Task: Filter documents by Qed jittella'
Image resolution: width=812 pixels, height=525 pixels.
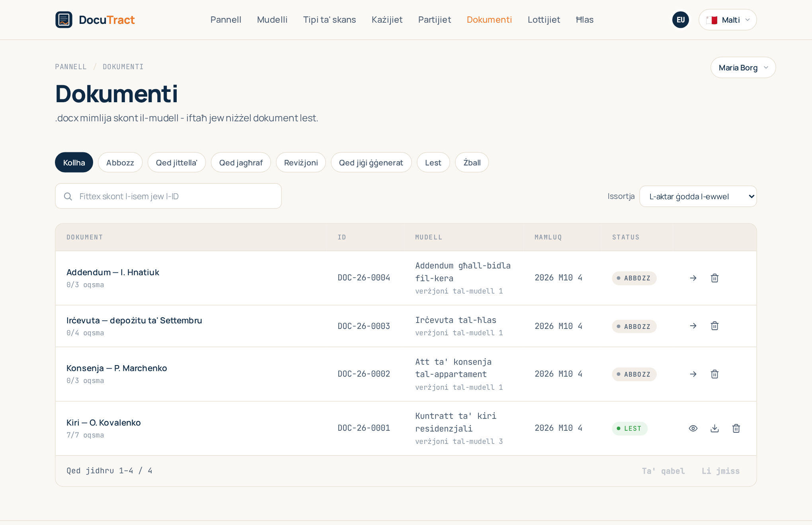Action: (177, 163)
